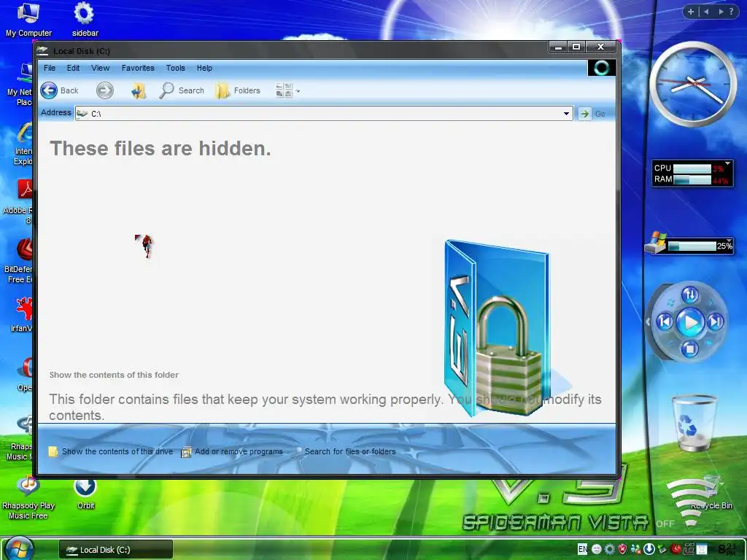This screenshot has width=747, height=560.
Task: Click 'Show the contents of this folder' link
Action: click(114, 375)
